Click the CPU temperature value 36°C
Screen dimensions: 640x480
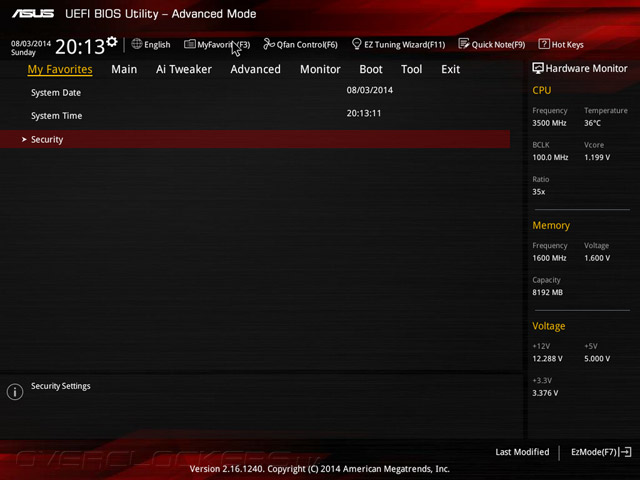tap(592, 123)
